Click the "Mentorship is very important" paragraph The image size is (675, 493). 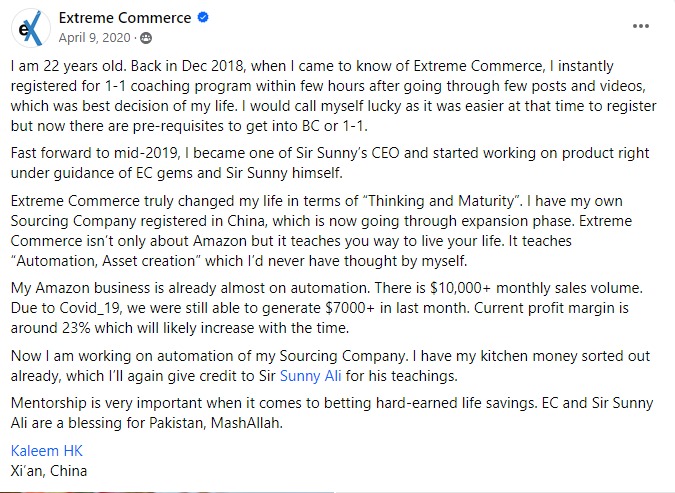click(332, 413)
